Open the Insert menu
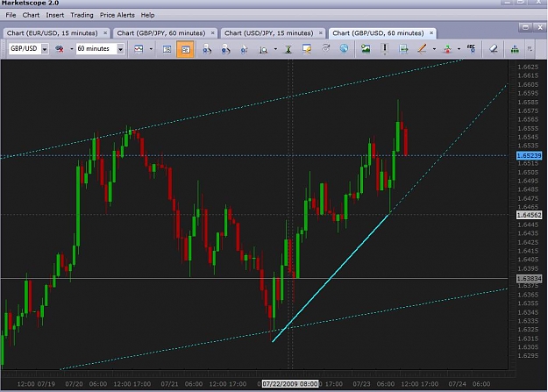This screenshot has width=548, height=392. [x=55, y=15]
